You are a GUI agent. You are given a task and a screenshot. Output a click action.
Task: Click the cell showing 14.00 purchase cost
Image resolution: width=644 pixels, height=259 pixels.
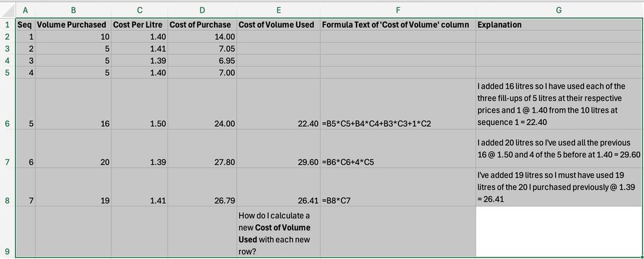[203, 37]
